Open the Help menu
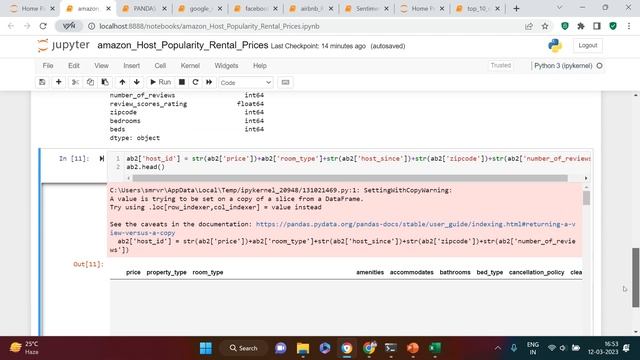Screen dimensions: 640x360 coord(260,65)
